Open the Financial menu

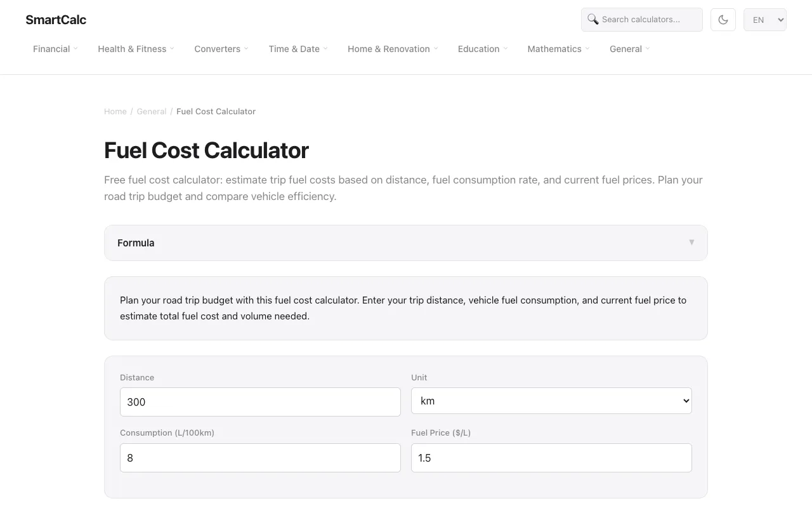click(x=55, y=49)
